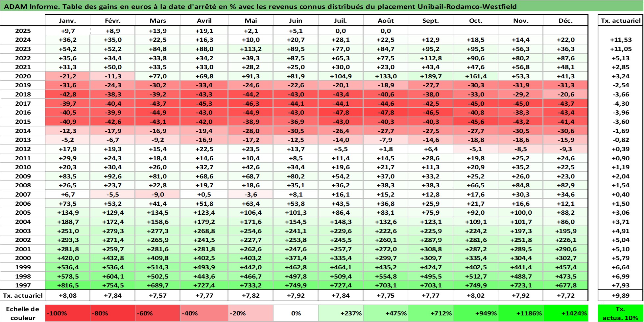This screenshot has width=644, height=322.
Task: Select the 2025 year row label
Action: (23, 31)
